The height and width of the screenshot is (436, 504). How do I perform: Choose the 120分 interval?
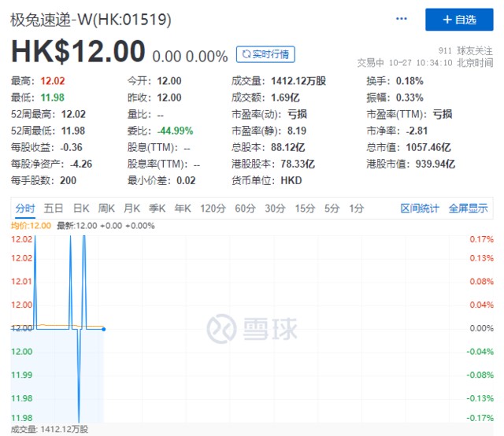coord(212,209)
